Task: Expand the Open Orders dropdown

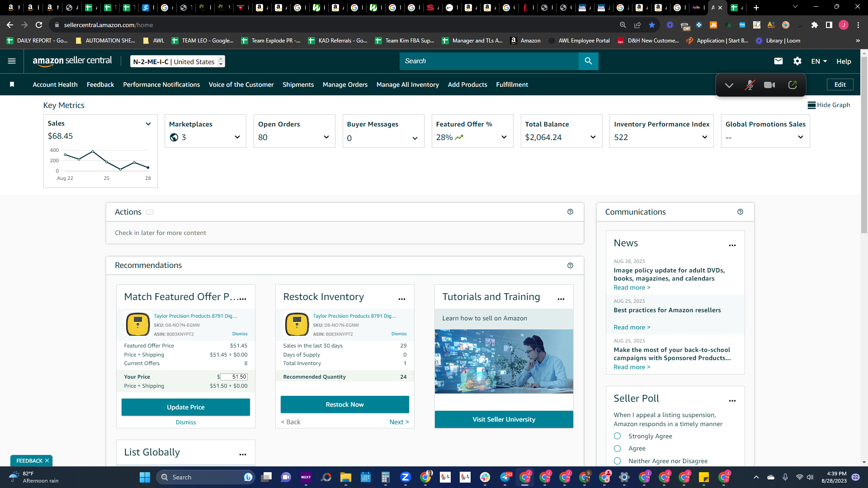Action: (326, 137)
